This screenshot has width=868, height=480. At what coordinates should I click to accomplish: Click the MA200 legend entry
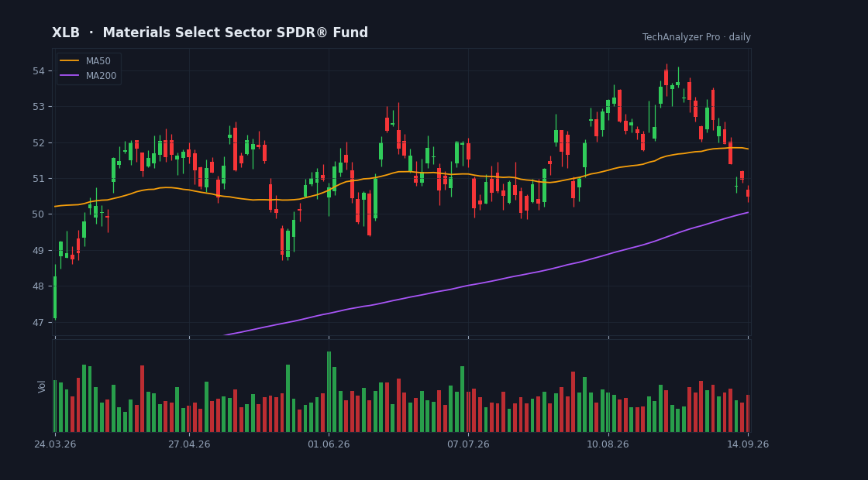[x=88, y=76]
